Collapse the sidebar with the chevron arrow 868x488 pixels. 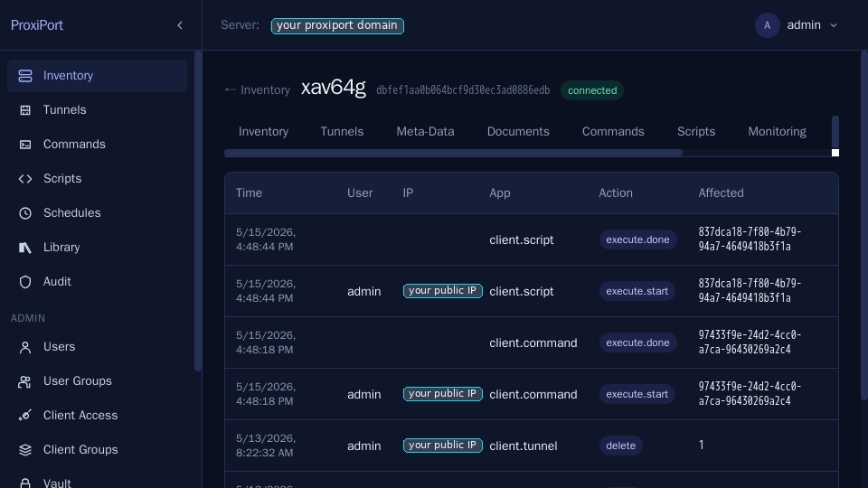pyautogui.click(x=180, y=25)
